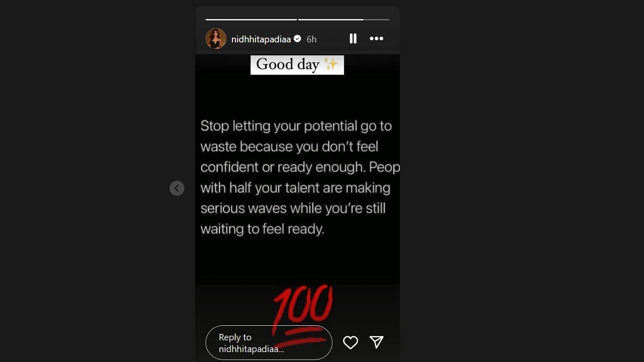The width and height of the screenshot is (644, 362).
Task: Open the three-dot more options menu
Action: pyautogui.click(x=376, y=39)
